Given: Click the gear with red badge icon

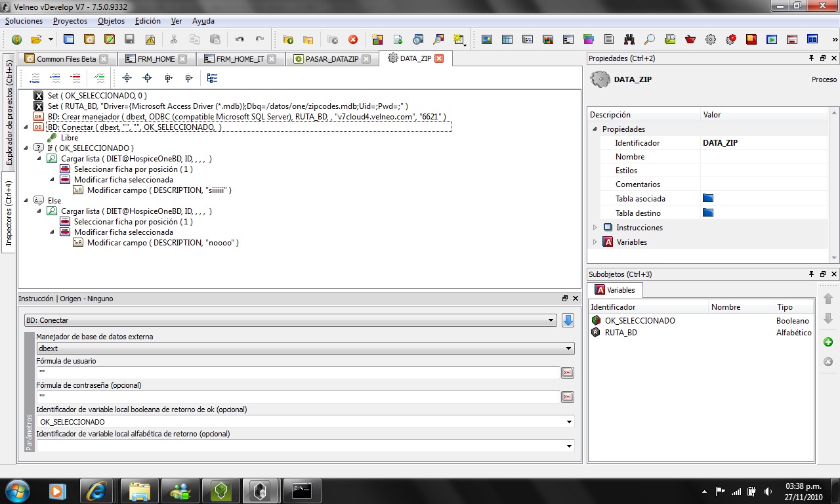Looking at the screenshot, I should click(x=731, y=39).
